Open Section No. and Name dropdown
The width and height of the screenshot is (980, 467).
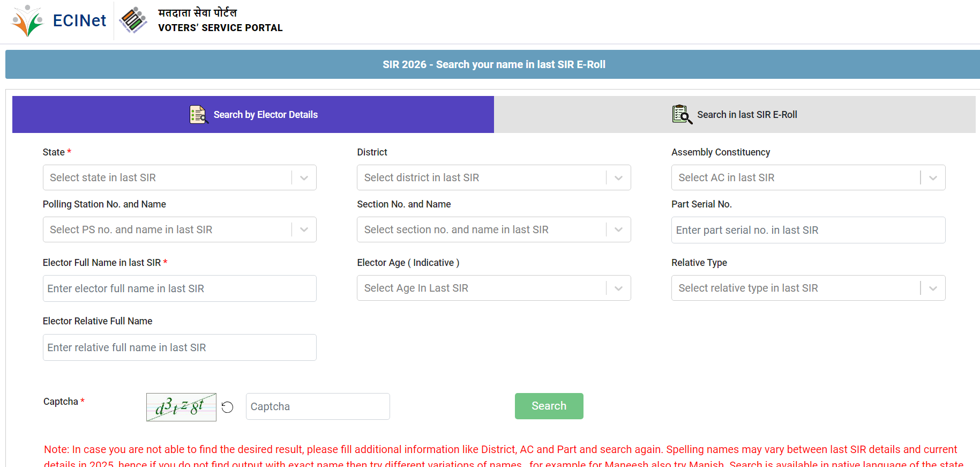(x=493, y=229)
